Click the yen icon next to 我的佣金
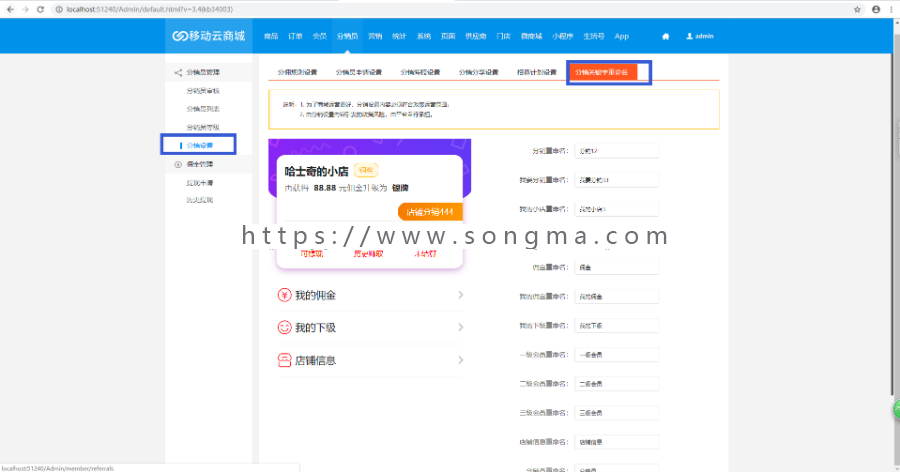 click(x=284, y=295)
